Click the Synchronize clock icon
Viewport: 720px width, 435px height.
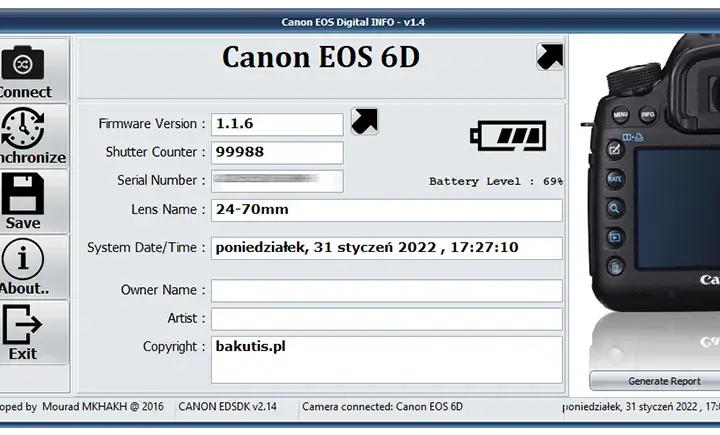click(22, 128)
